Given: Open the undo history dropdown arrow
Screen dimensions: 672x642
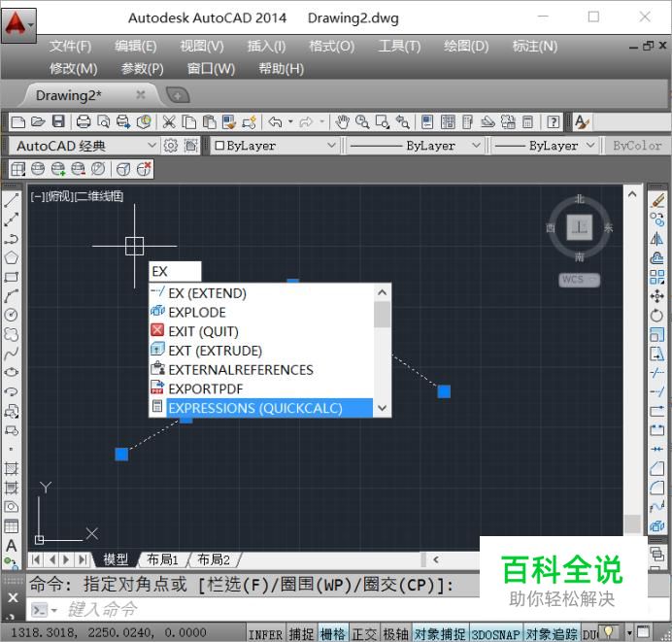Looking at the screenshot, I should [290, 122].
